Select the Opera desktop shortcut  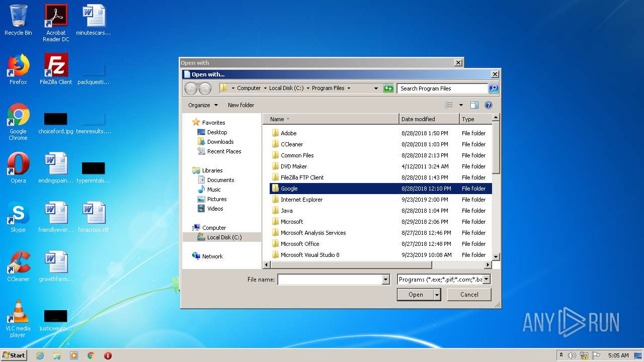tap(18, 168)
